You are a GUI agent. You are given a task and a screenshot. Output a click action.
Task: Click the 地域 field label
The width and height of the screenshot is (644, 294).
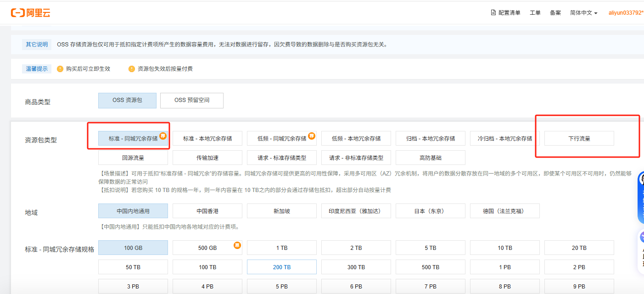pyautogui.click(x=31, y=213)
